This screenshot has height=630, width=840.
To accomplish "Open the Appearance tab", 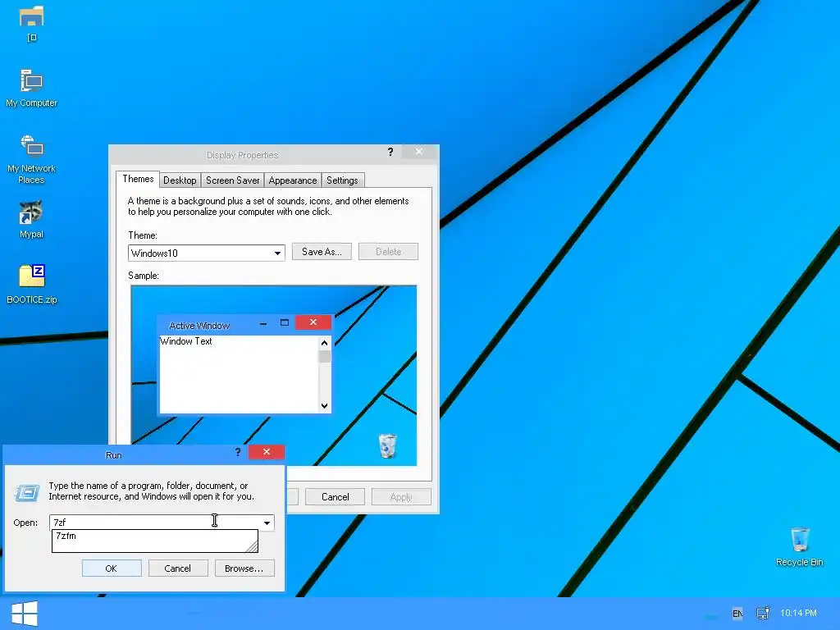I will click(293, 180).
